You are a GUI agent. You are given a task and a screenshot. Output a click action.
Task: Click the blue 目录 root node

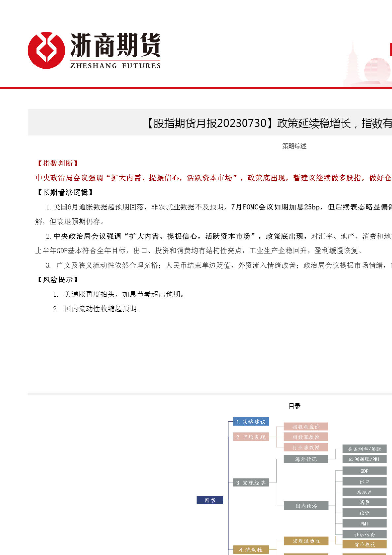210,500
